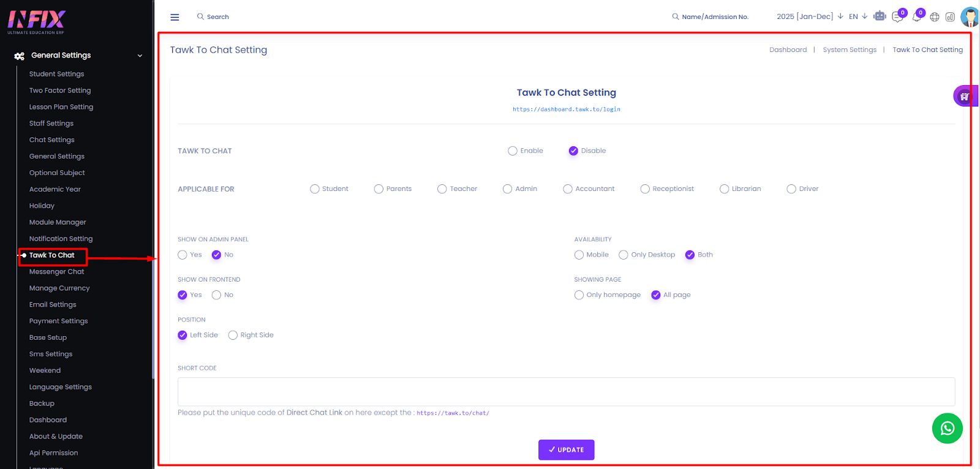Click the Search magnifier icon in header
The height and width of the screenshot is (469, 980).
pos(200,17)
